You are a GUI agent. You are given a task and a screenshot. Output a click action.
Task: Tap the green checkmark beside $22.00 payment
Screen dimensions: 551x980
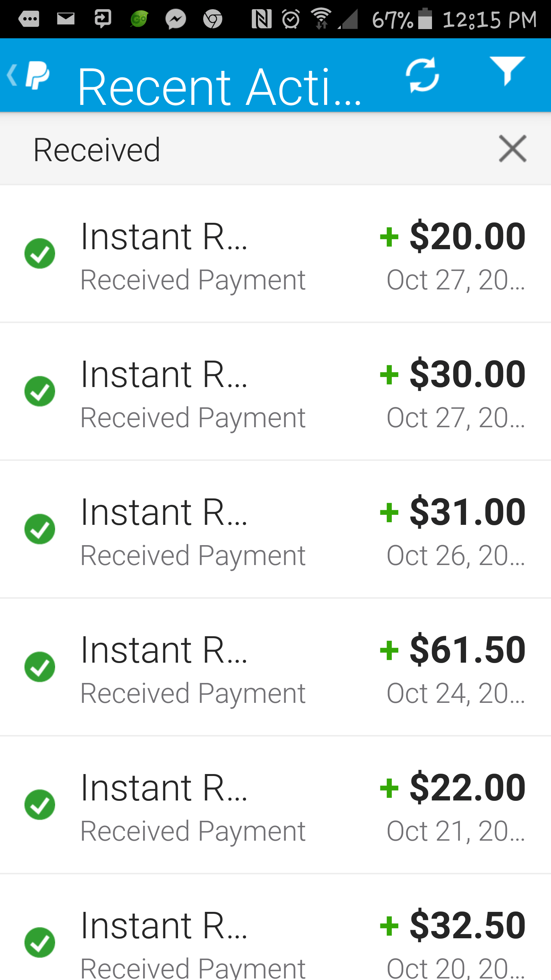point(40,805)
